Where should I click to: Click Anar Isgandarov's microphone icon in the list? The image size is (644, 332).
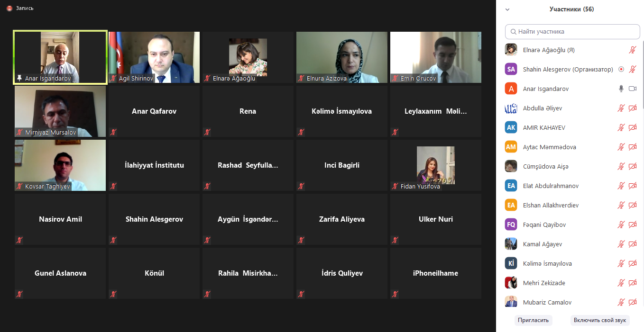pos(621,89)
